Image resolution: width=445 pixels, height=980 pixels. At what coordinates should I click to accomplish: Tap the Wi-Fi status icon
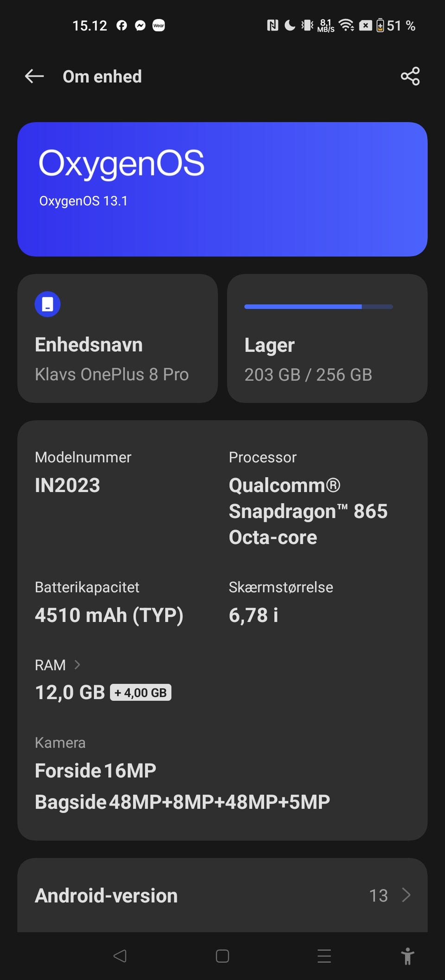(x=346, y=26)
